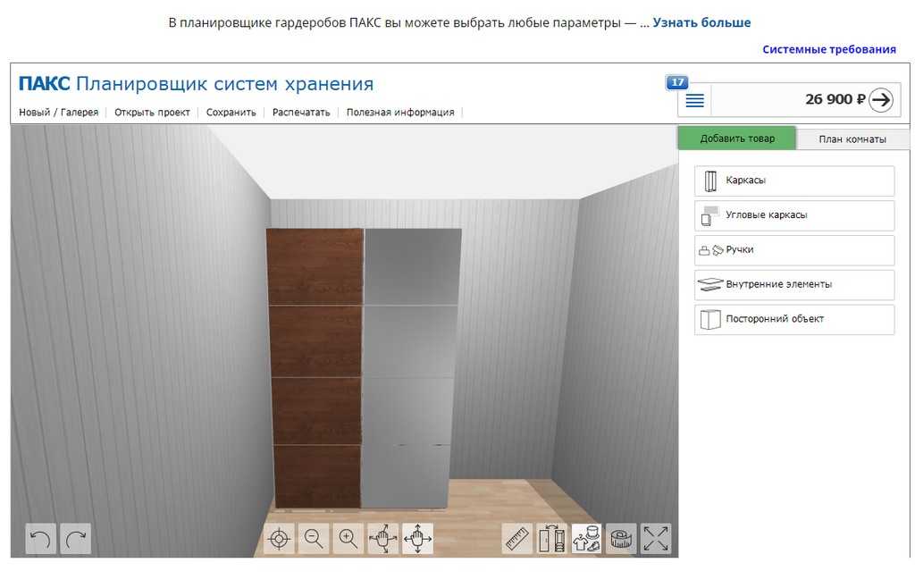
Task: Select the brown wooden wardrobe door
Action: tap(317, 366)
